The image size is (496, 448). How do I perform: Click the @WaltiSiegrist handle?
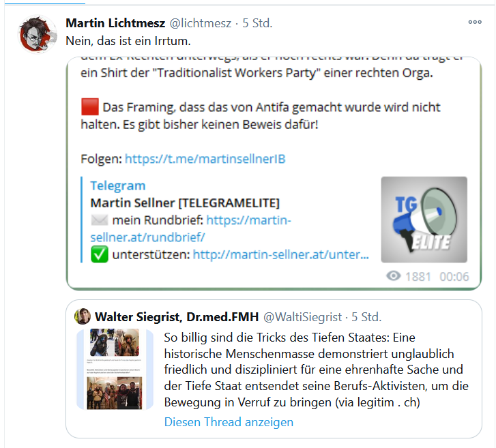click(304, 317)
